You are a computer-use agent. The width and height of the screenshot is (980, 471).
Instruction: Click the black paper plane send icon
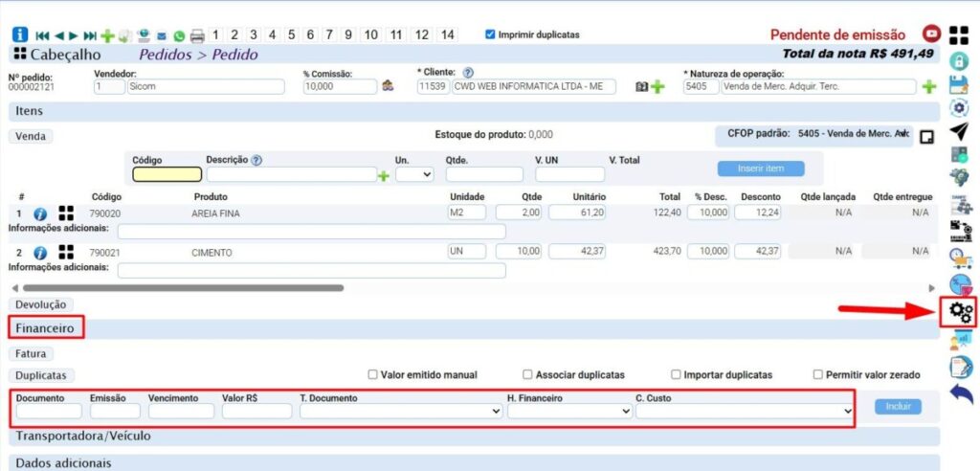tap(959, 131)
